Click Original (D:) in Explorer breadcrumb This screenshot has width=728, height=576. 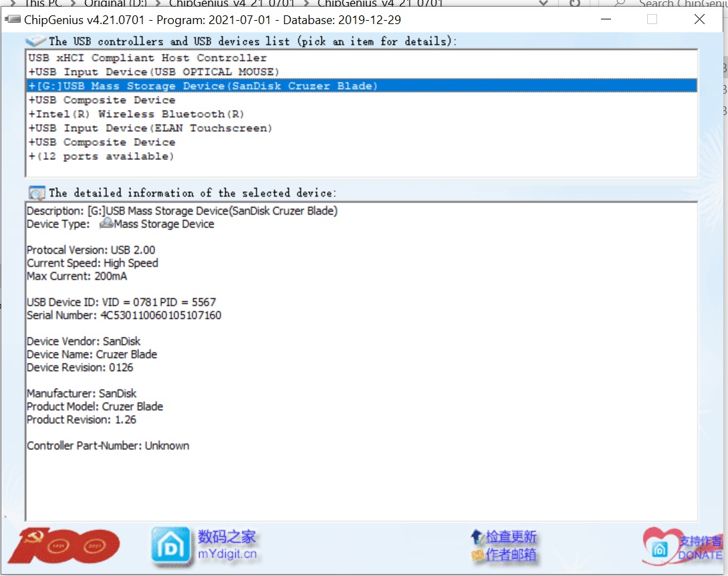116,3
